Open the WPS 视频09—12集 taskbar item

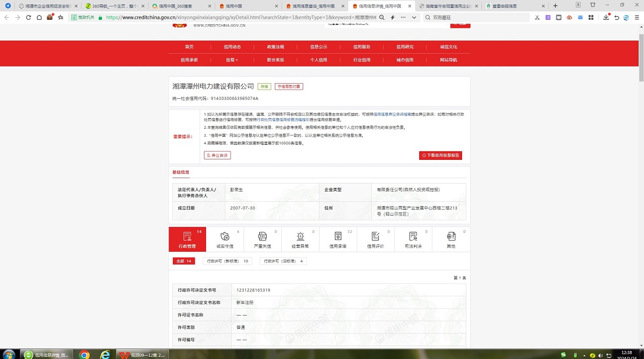pos(143,354)
